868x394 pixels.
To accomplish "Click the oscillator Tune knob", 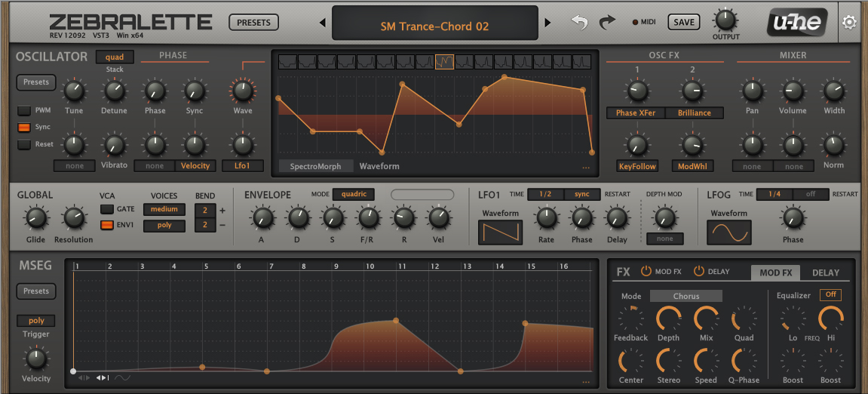I will point(74,91).
